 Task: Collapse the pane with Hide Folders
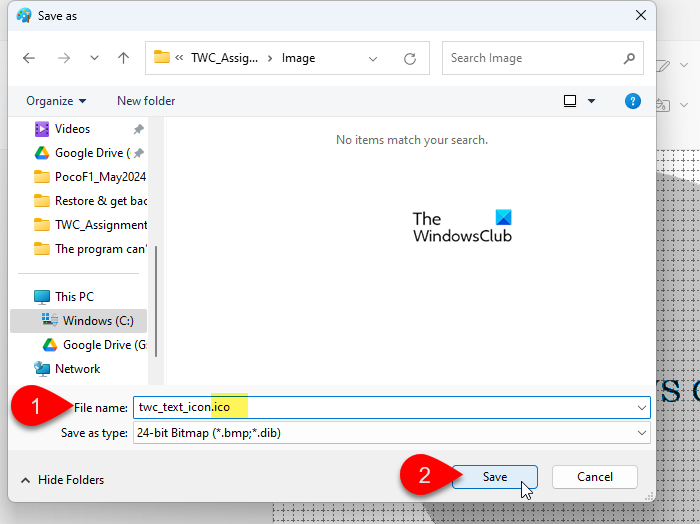[x=62, y=480]
